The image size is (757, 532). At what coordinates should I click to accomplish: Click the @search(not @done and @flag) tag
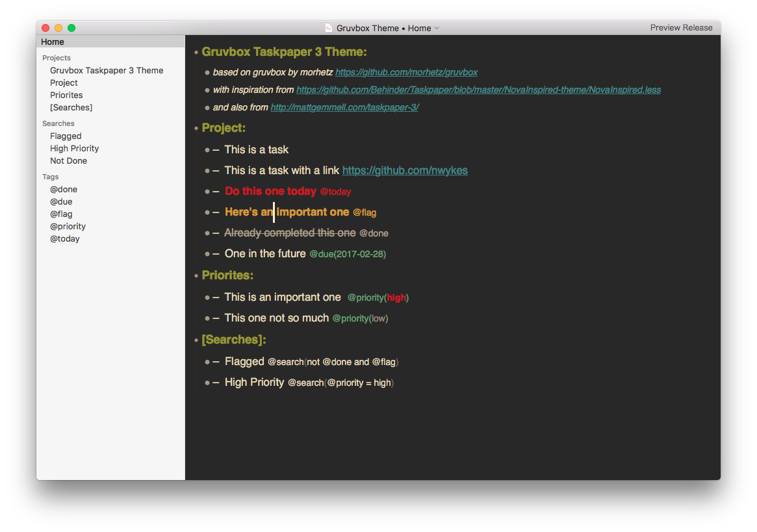point(333,362)
